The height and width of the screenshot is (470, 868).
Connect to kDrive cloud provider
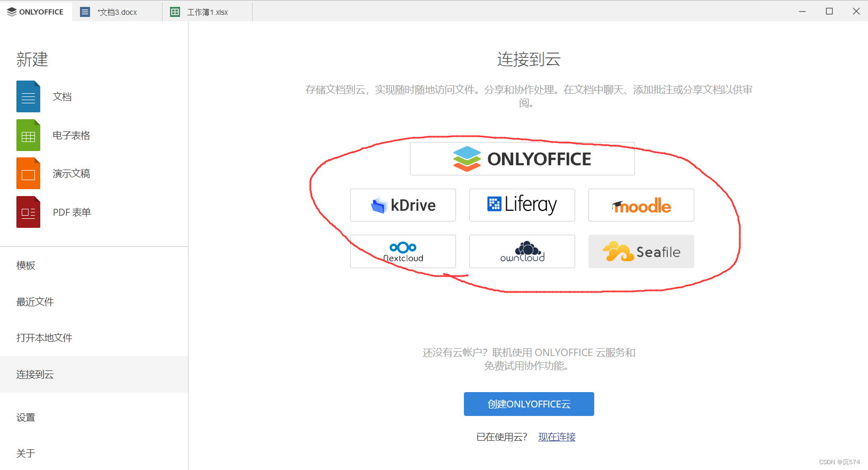[403, 205]
